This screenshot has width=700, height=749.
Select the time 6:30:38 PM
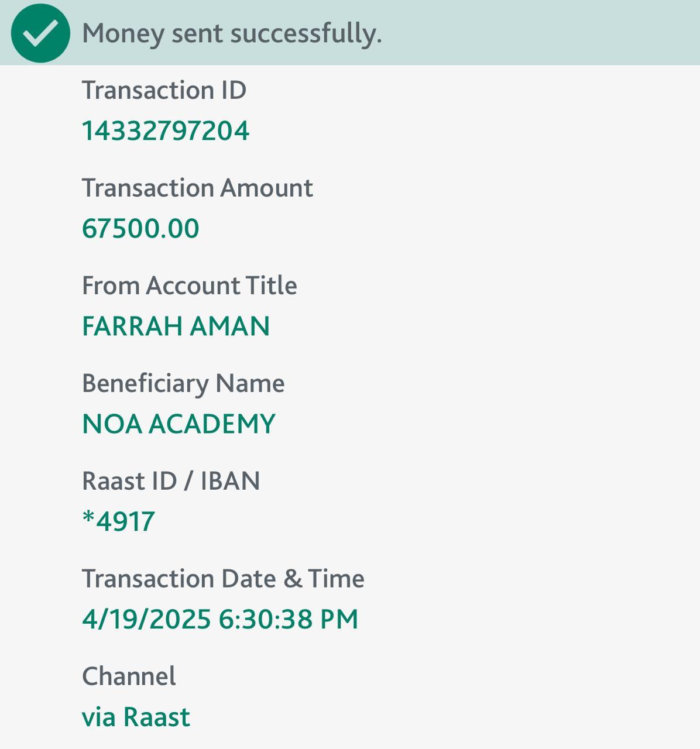288,619
